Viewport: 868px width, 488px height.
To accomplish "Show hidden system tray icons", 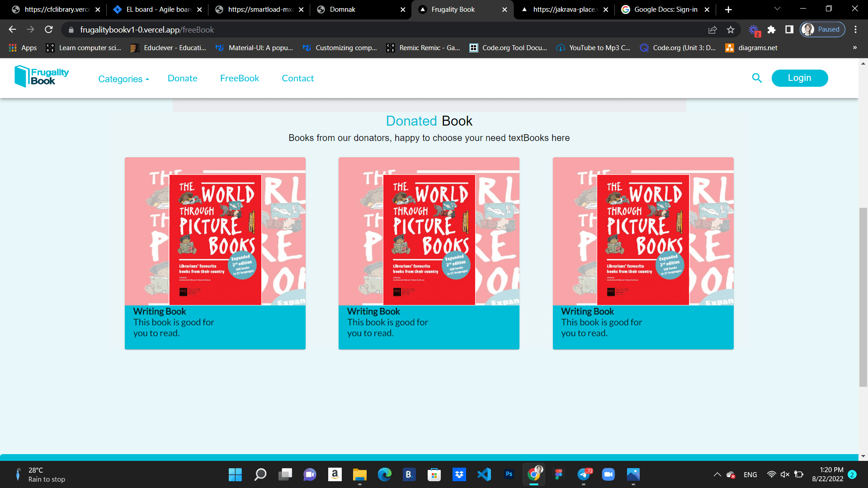I will (717, 474).
